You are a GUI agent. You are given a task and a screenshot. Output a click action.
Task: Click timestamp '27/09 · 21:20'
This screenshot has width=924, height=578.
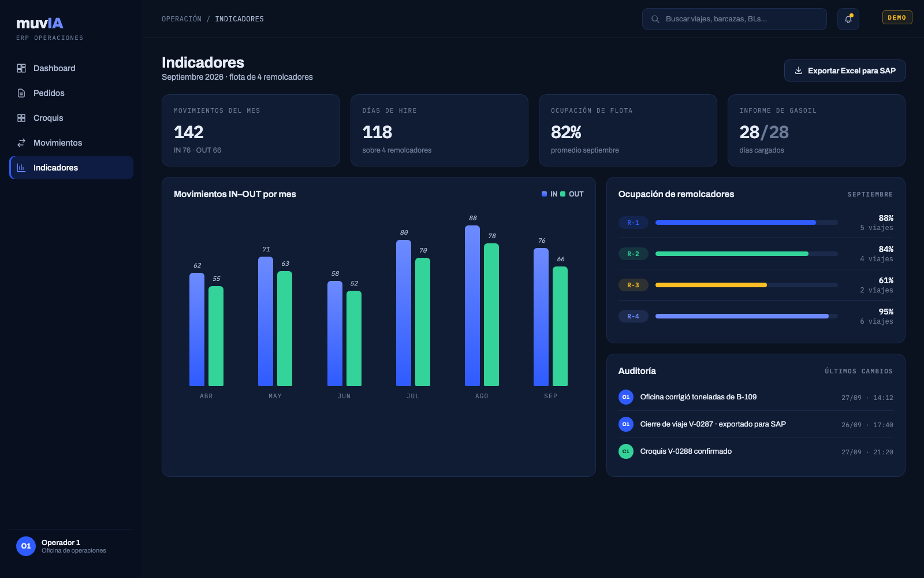pos(867,452)
